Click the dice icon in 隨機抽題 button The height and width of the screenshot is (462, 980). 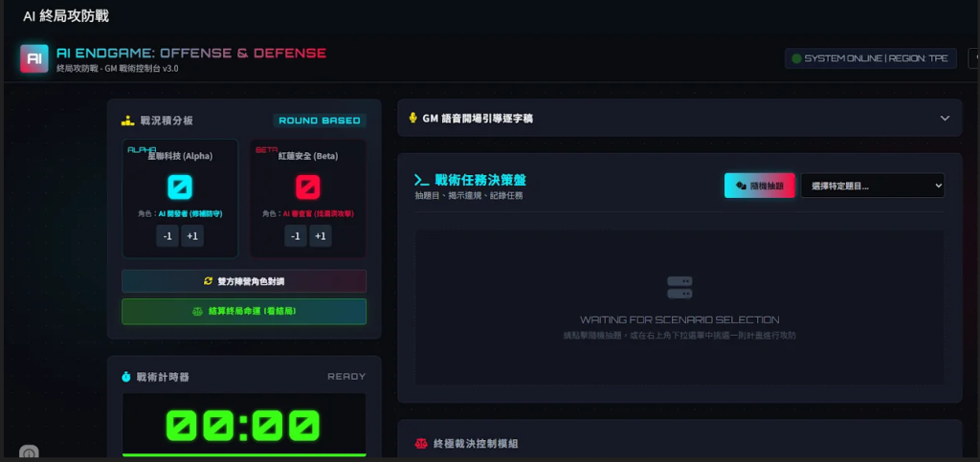742,186
